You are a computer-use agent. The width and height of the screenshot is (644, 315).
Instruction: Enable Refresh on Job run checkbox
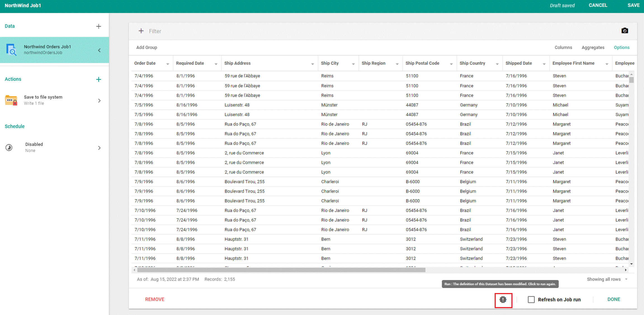click(531, 300)
